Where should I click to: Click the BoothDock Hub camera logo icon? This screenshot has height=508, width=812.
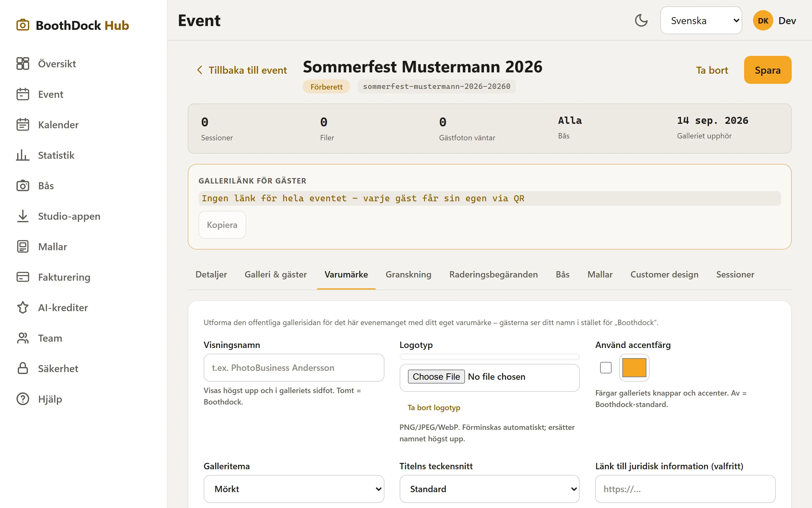click(x=23, y=25)
